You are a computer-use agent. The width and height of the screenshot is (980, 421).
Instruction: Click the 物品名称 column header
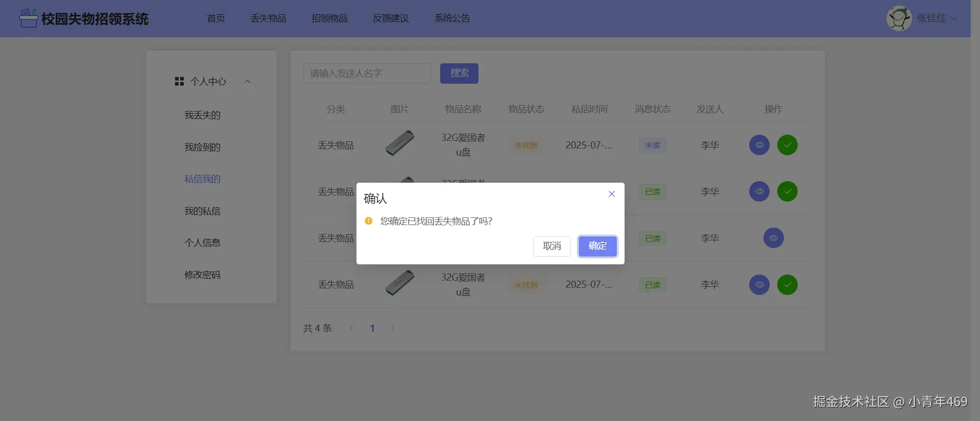tap(463, 109)
